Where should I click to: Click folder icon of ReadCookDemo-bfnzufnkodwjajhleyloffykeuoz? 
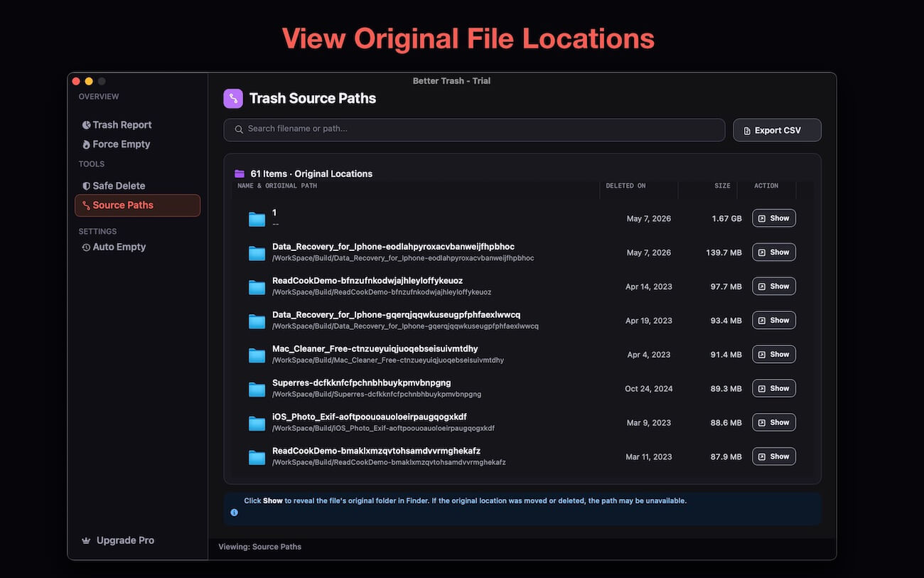(x=257, y=287)
